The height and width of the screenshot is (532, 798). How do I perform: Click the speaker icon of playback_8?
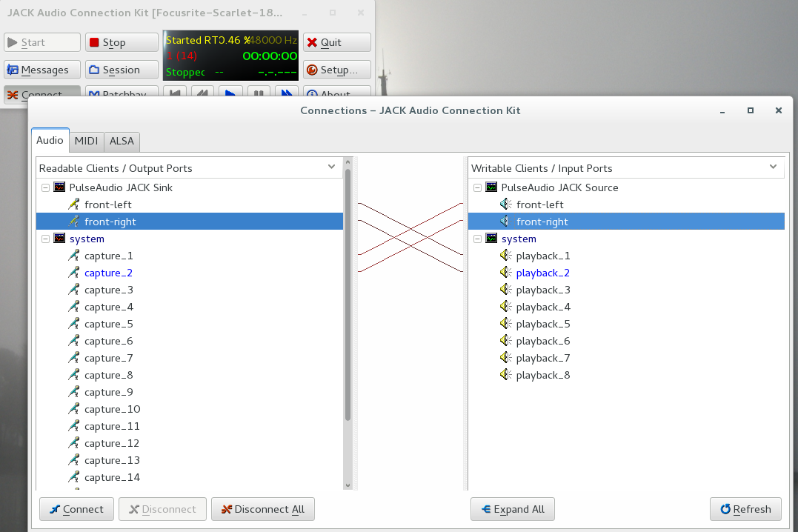pyautogui.click(x=505, y=375)
